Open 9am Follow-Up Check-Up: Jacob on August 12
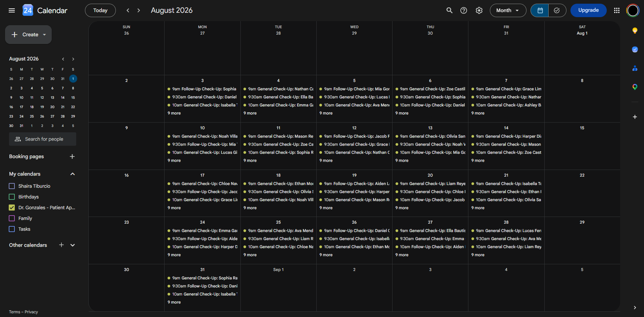The width and height of the screenshot is (644, 317). click(x=354, y=136)
